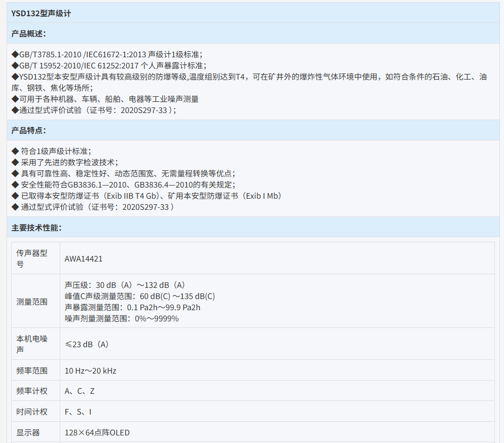Screen dimensions: 504x443
Task: Click the 时间计权 row label
Action: 32,412
